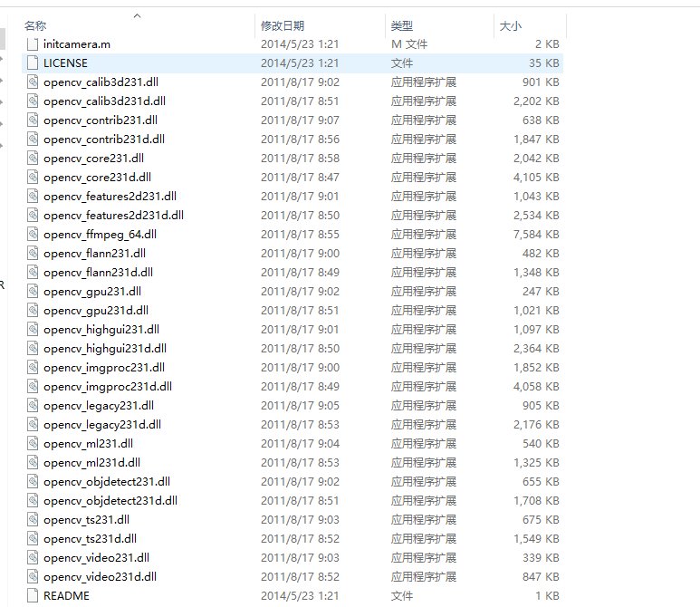Select the file name opencv_ts231.dll

(87, 520)
